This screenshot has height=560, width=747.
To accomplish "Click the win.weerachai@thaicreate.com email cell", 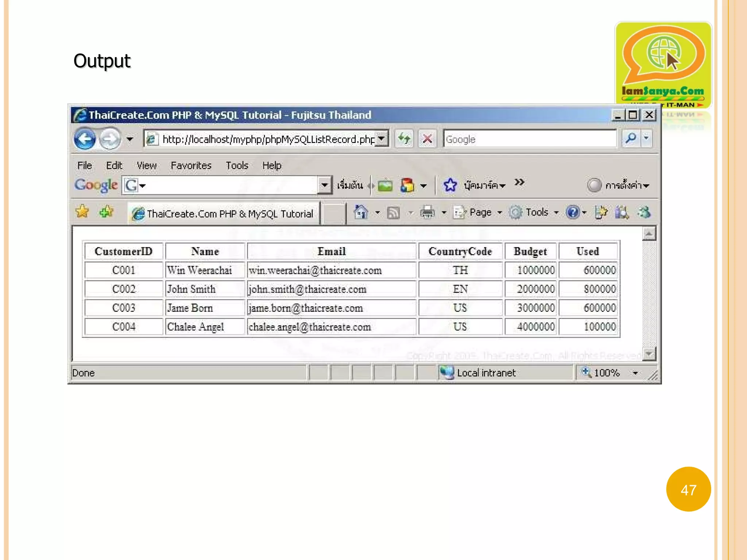I will [332, 271].
